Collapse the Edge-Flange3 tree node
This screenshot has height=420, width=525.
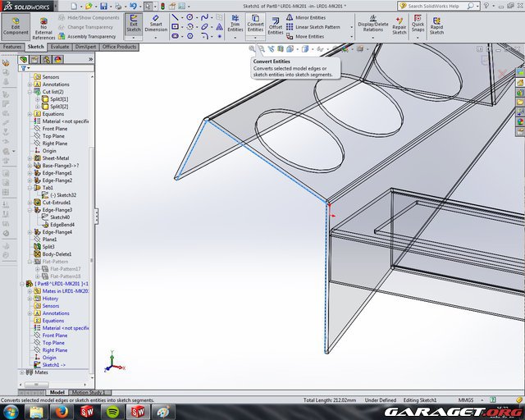[x=30, y=209]
